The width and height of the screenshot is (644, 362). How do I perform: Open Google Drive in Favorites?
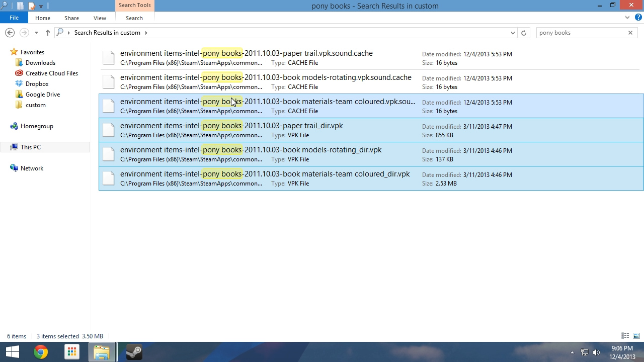coord(43,95)
